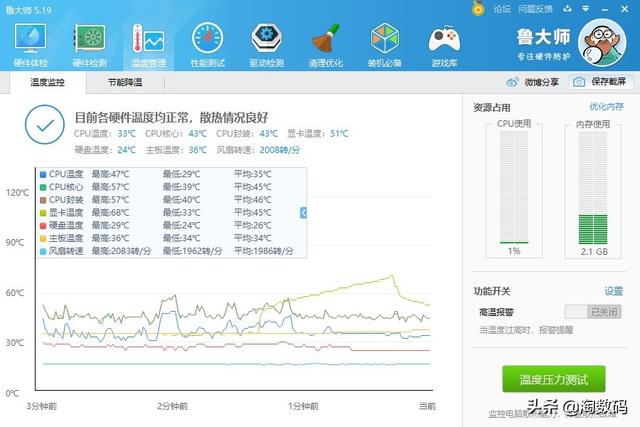Viewport: 640px width, 427px height.
Task: Click CPU封装 brown legend swatch
Action: coord(43,200)
